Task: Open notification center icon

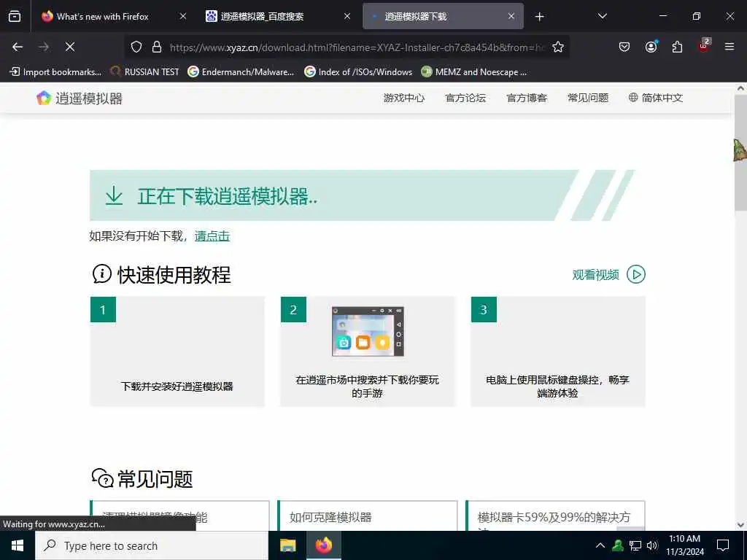Action: click(x=723, y=545)
